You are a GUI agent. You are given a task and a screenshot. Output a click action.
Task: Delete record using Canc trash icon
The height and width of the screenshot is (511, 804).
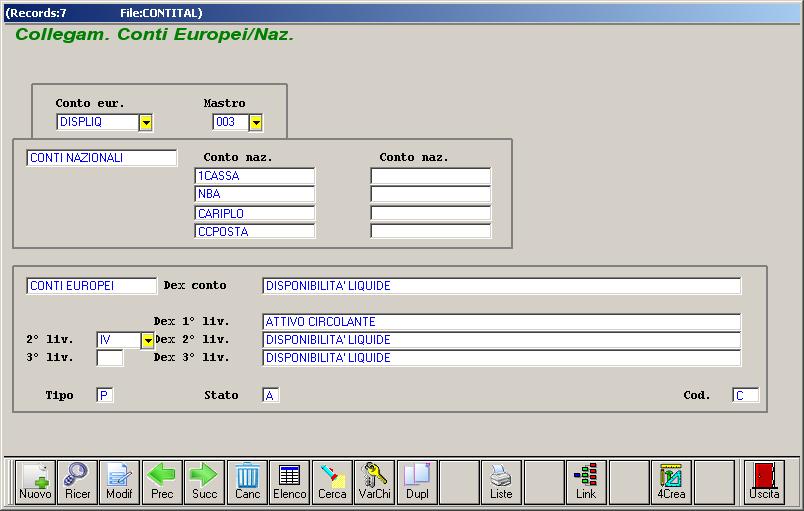247,482
